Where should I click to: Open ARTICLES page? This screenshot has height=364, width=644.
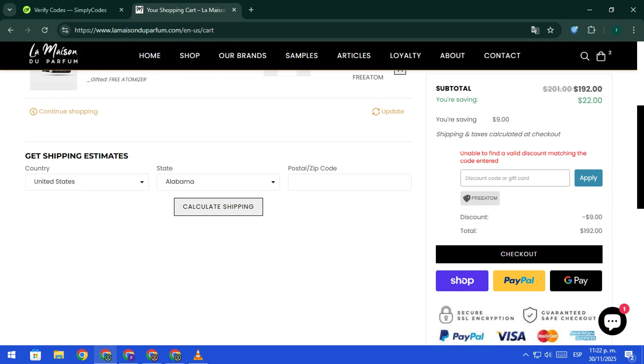[354, 56]
